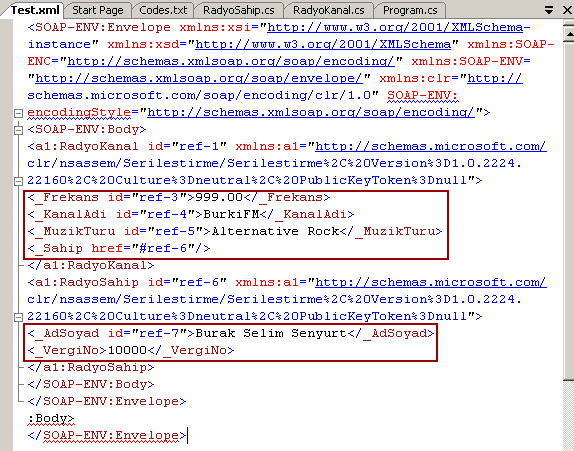Click the encodingStyle soap/encoding URL
Screen dimensions: 574x451
pyautogui.click(x=311, y=112)
